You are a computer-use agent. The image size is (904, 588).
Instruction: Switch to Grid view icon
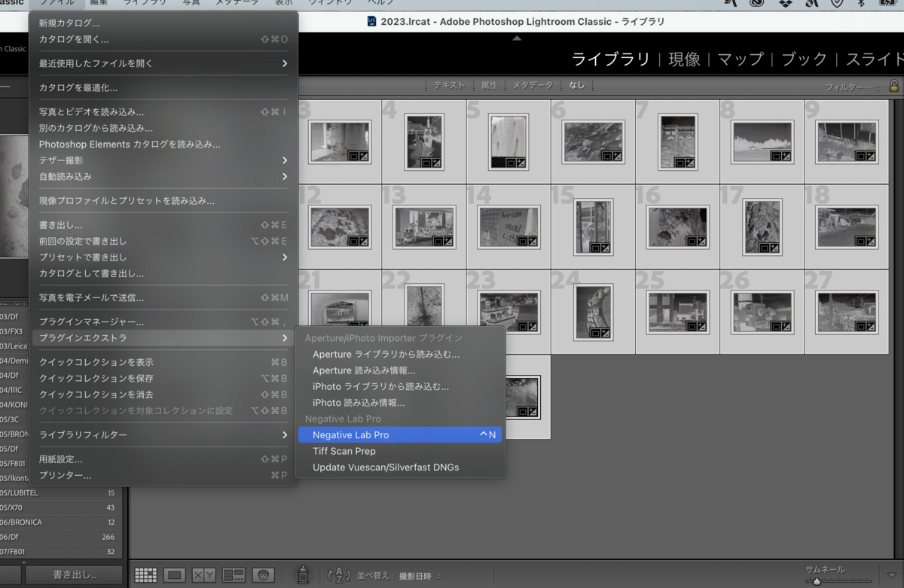(x=145, y=575)
